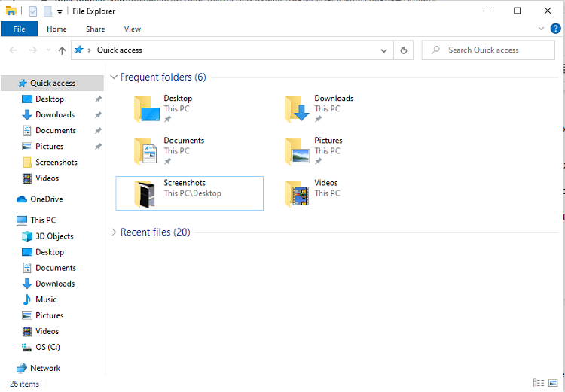Screen dimensions: 565x392
Task: Select the Downloads folder tile in Frequent folders
Action: pyautogui.click(x=341, y=108)
